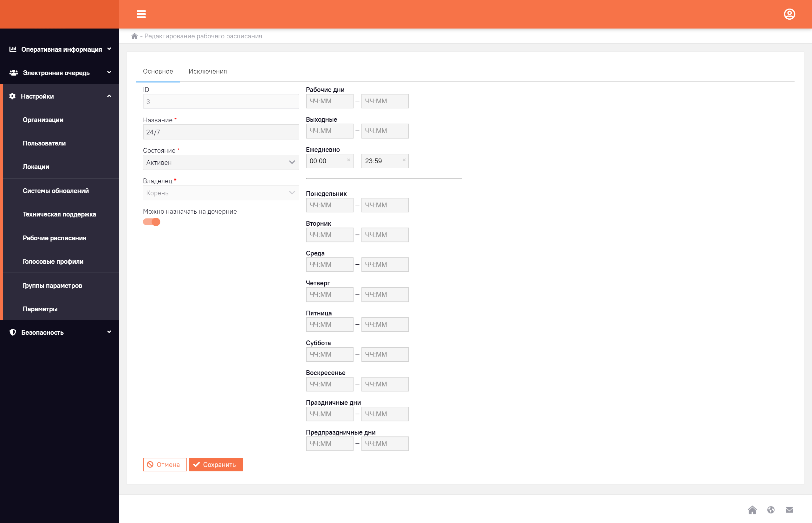The height and width of the screenshot is (523, 812).
Task: Click the Рабочие дни end time field
Action: click(385, 101)
